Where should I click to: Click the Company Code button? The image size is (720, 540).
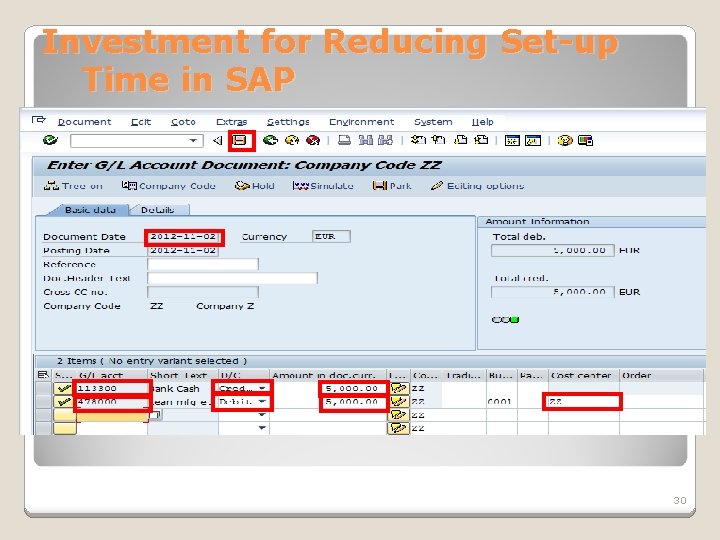[169, 186]
